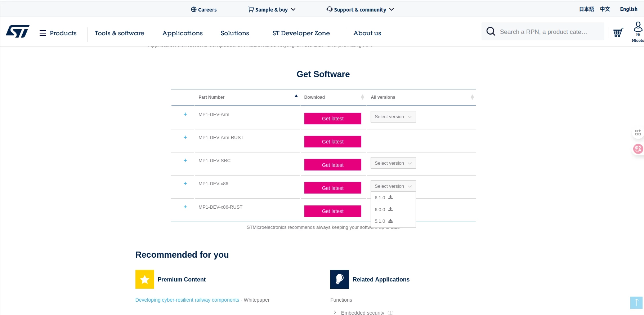Get latest MP1-DEV-Arm-RUST software
This screenshot has height=315, width=644.
pyautogui.click(x=333, y=142)
